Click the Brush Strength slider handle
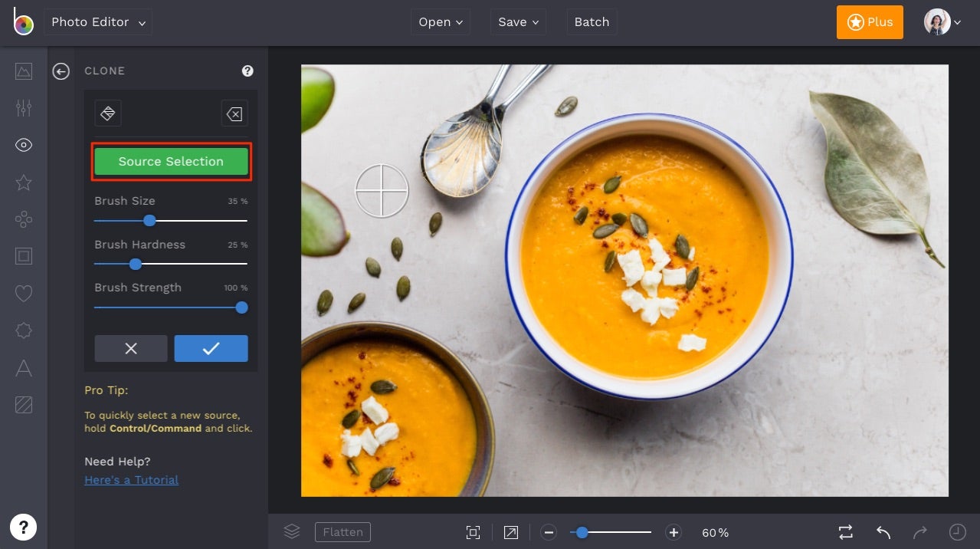 242,307
